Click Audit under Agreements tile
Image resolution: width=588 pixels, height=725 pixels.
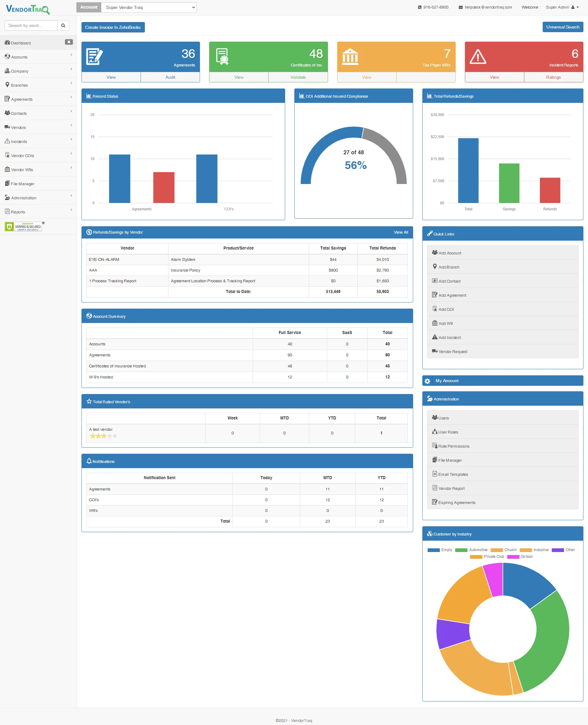(170, 77)
